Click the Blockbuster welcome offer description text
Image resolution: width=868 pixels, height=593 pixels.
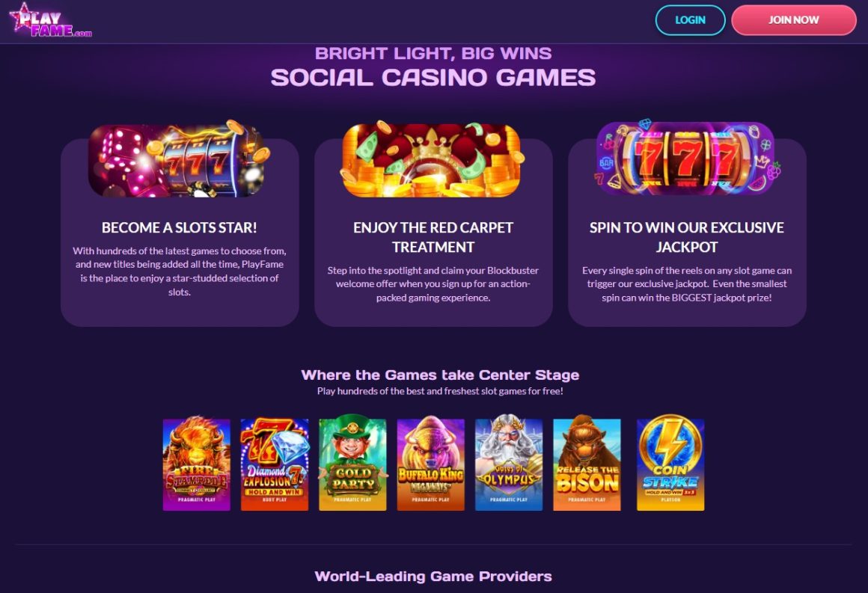pyautogui.click(x=433, y=283)
